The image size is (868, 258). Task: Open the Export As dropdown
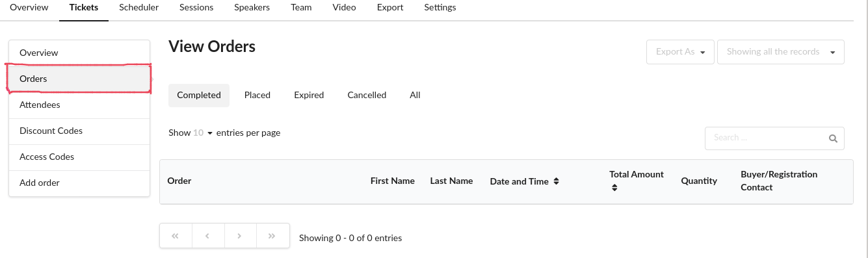pyautogui.click(x=680, y=52)
